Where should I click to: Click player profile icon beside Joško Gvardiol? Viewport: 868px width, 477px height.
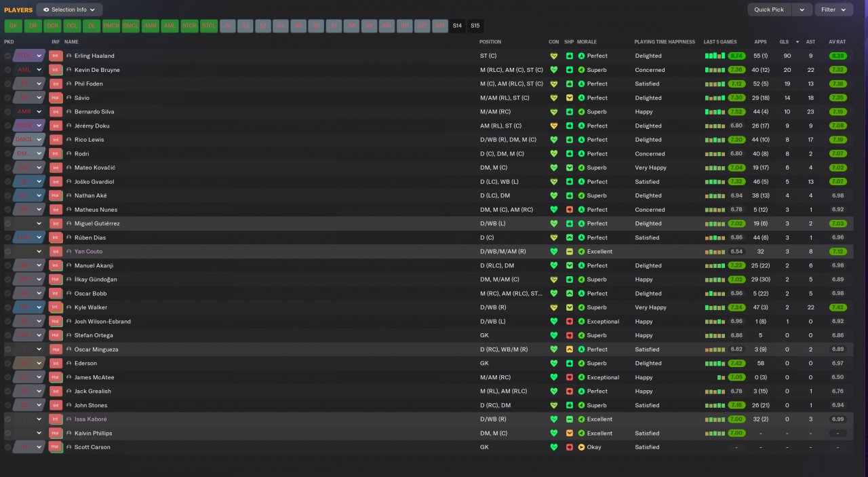click(x=69, y=182)
